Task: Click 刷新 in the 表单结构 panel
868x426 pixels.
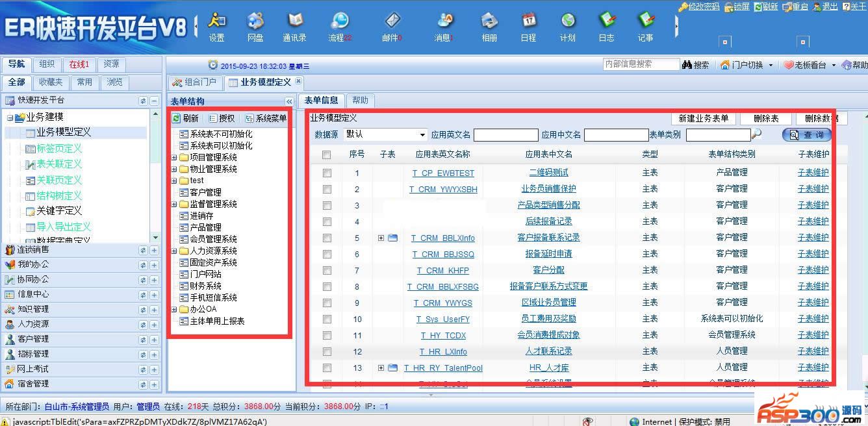Action: tap(185, 118)
